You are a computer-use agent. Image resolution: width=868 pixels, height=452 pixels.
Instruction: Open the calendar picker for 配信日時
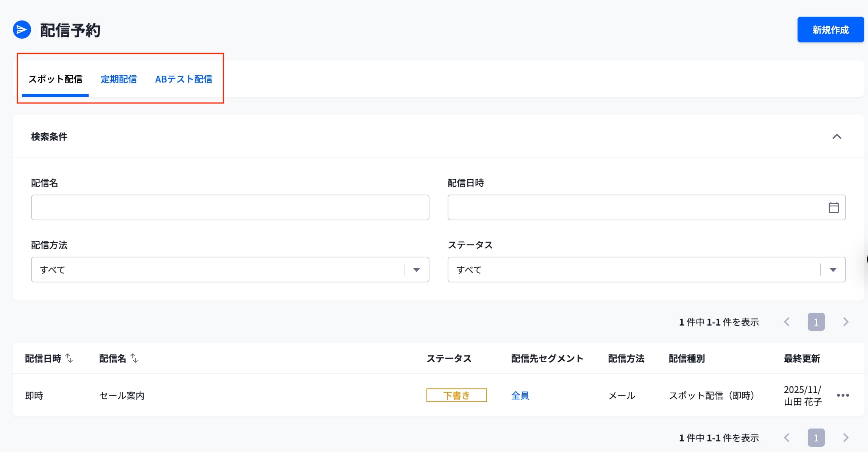[834, 207]
